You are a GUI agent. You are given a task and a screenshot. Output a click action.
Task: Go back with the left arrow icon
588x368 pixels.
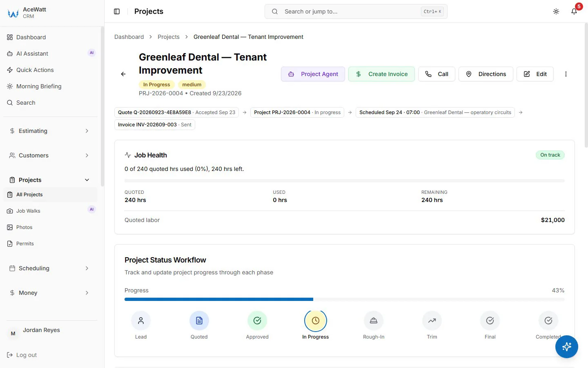[x=123, y=74]
